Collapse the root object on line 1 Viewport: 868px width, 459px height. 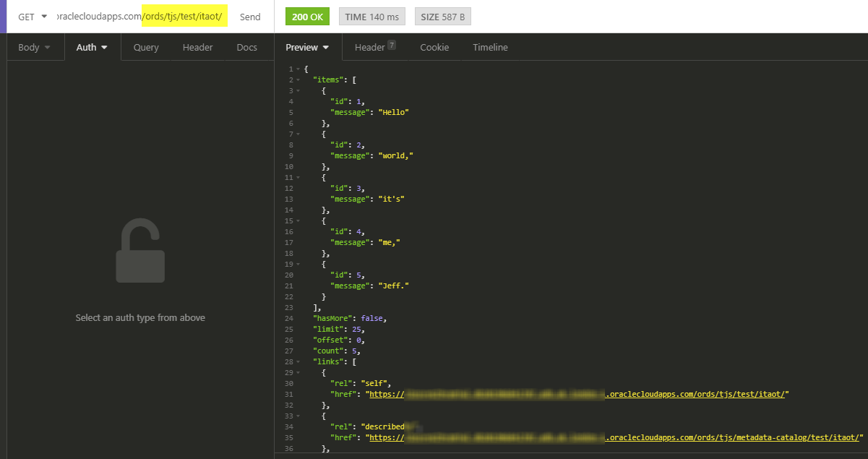(x=297, y=69)
